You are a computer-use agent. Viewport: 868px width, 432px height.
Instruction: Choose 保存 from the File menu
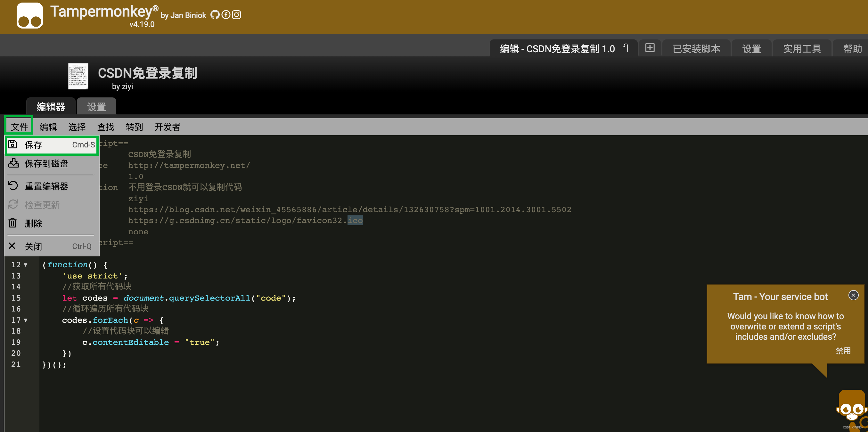tap(52, 145)
